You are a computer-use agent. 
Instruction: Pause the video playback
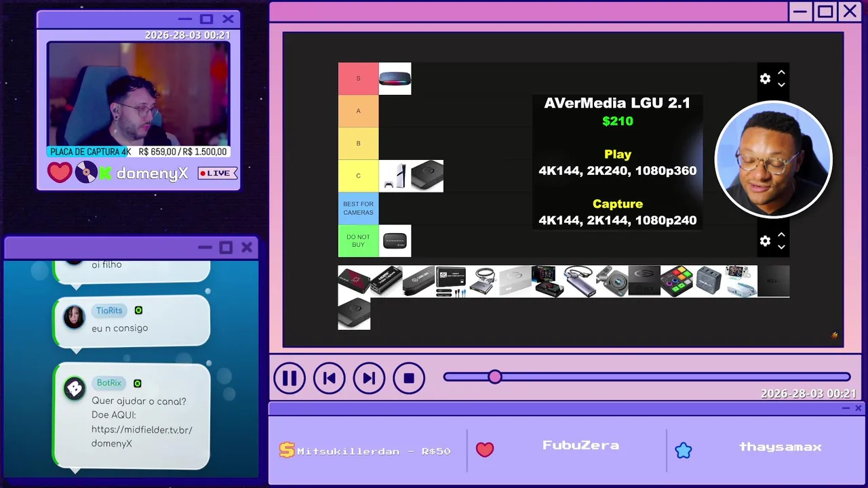point(290,378)
